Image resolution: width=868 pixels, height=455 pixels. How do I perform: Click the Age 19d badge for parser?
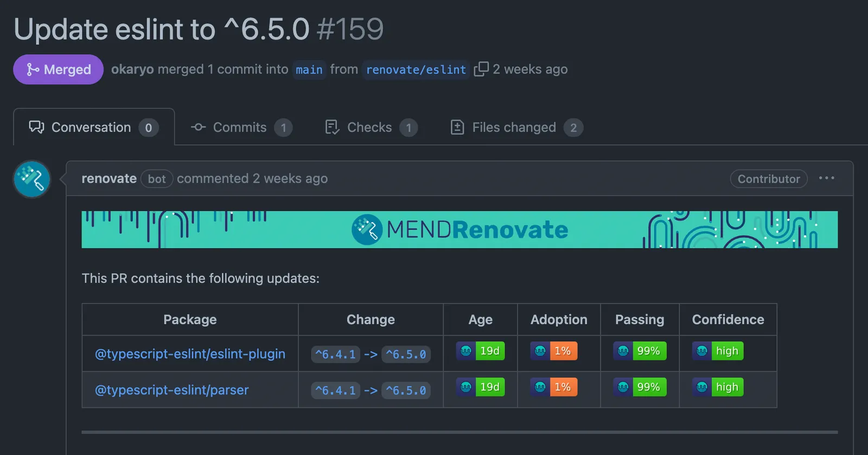481,387
